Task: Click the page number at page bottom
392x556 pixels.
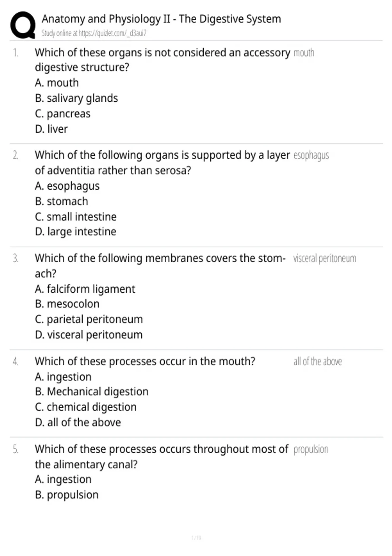Action: tap(196, 538)
